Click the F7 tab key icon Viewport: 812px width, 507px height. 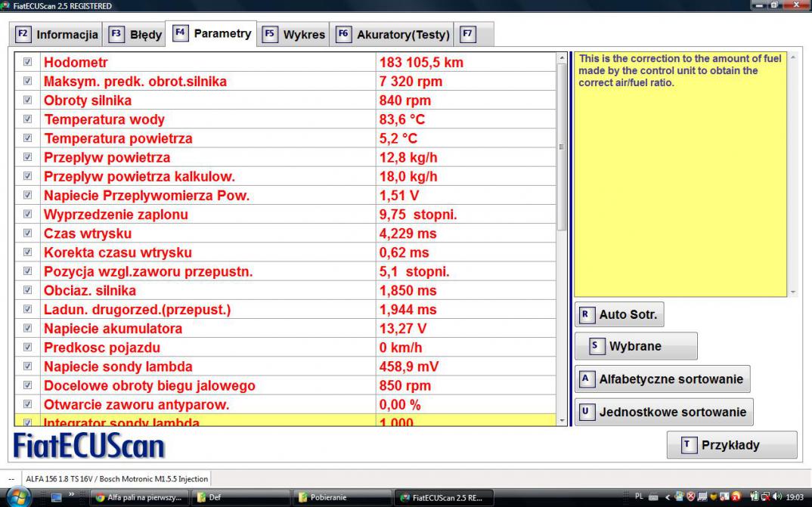pyautogui.click(x=468, y=34)
